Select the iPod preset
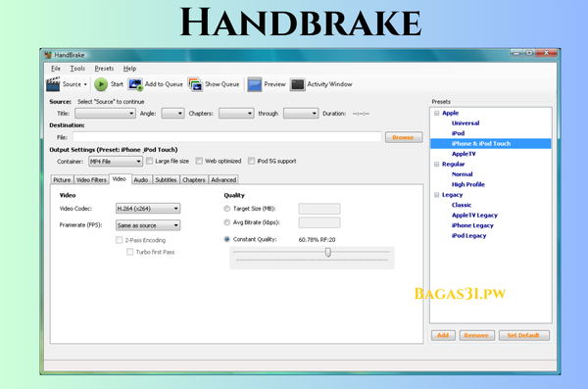The width and height of the screenshot is (588, 389). (x=458, y=133)
